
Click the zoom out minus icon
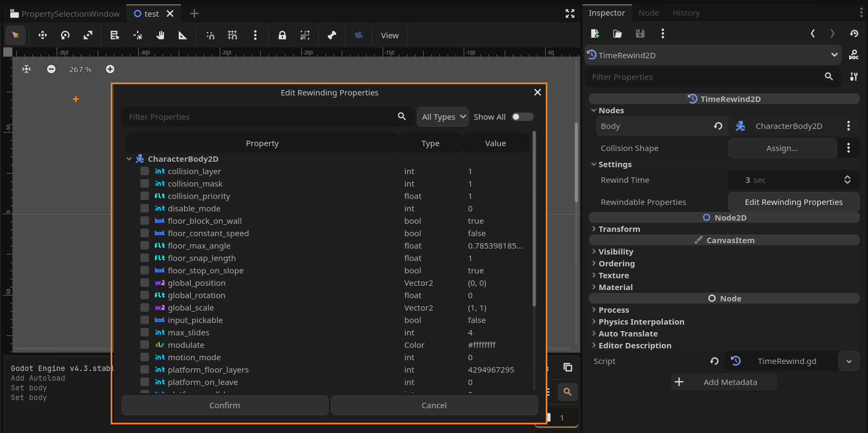[x=51, y=69]
